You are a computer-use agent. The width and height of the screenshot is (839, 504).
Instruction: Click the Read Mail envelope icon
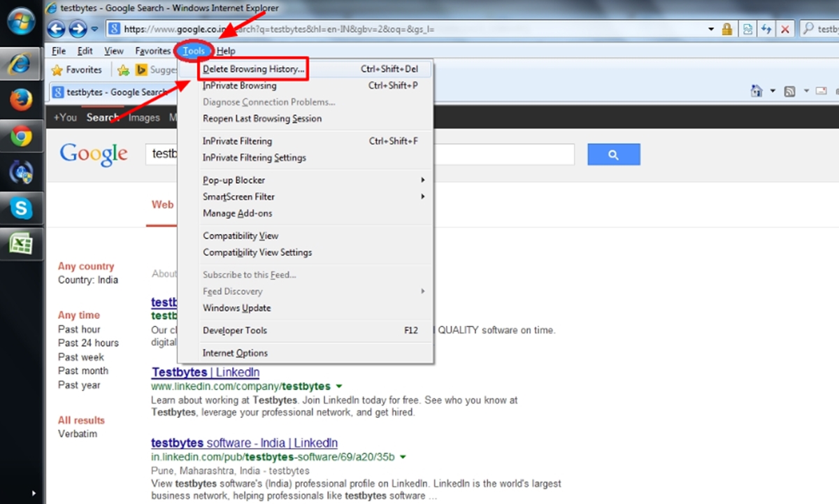822,92
